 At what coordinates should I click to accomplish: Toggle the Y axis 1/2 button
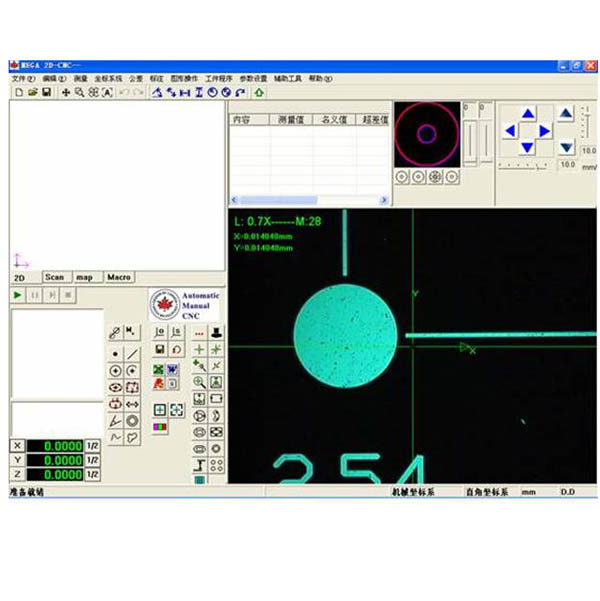tap(92, 460)
